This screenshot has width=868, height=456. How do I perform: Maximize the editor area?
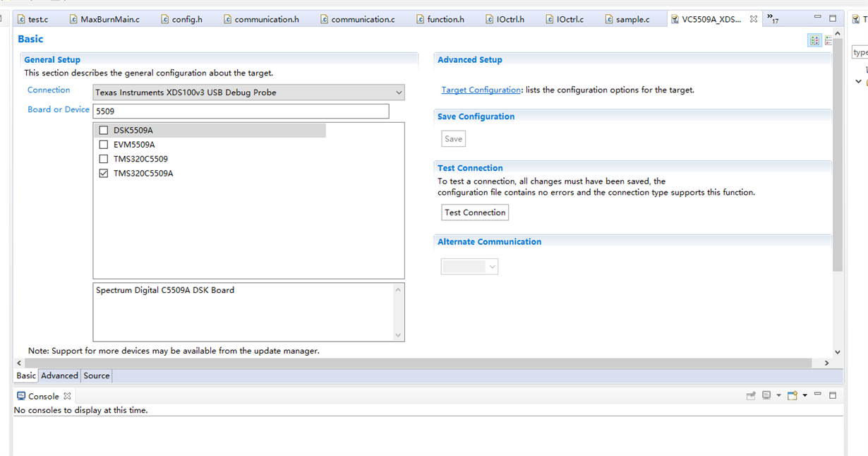833,19
